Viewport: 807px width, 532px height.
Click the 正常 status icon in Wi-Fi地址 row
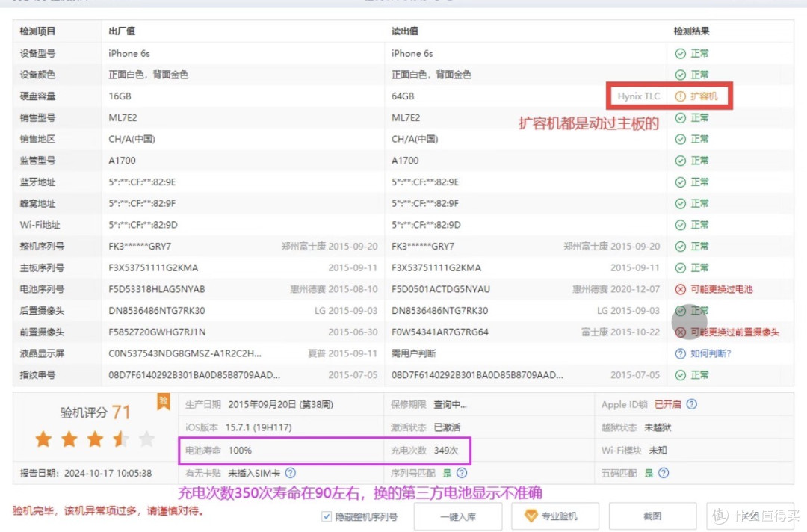(681, 226)
